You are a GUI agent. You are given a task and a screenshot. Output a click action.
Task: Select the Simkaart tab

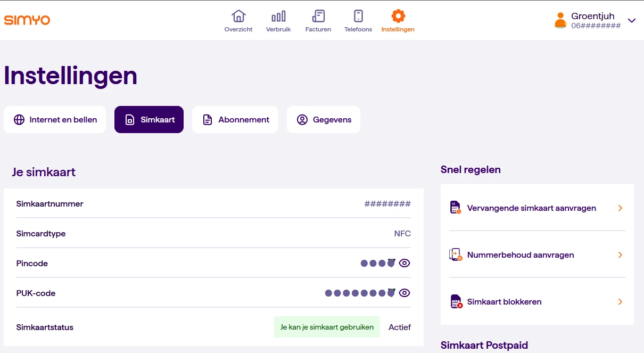click(149, 120)
